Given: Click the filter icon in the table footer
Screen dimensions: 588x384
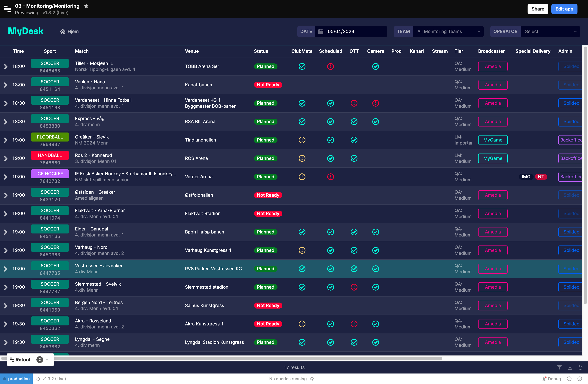Looking at the screenshot, I should click(x=559, y=367).
